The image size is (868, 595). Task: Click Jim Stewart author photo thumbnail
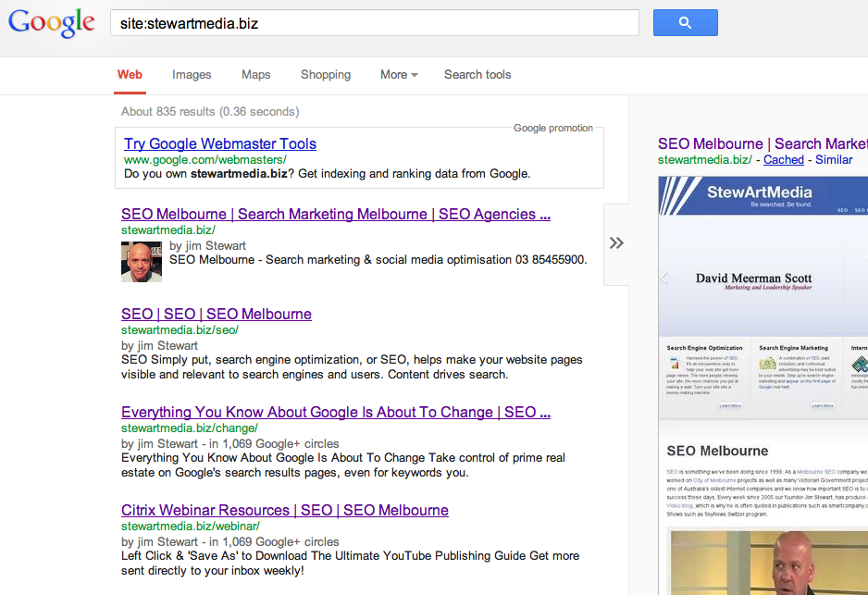142,262
